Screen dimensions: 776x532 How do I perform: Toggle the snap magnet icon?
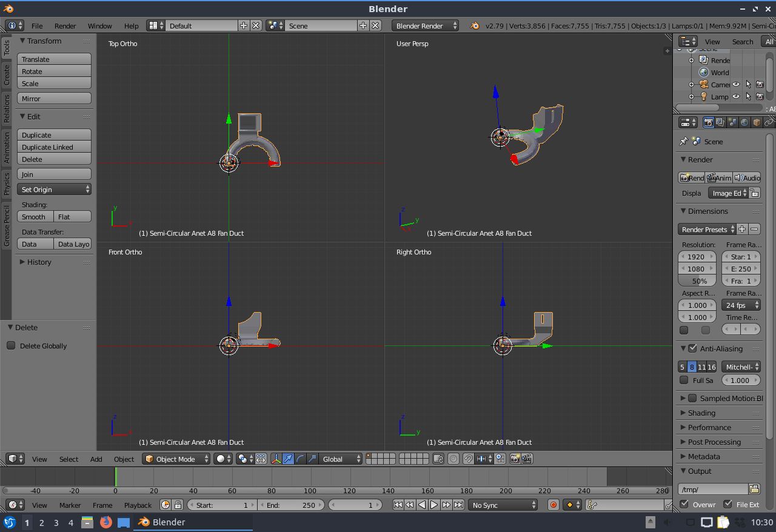(x=468, y=459)
